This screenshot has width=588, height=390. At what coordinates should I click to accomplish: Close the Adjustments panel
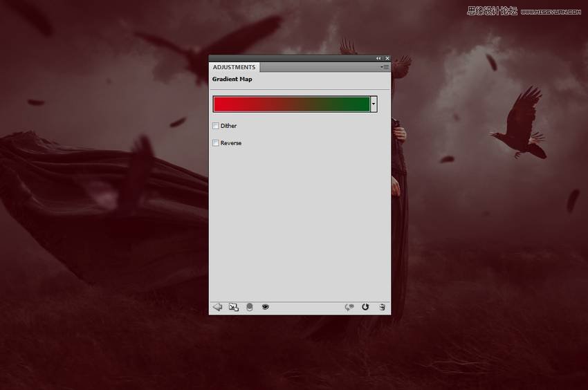(387, 59)
